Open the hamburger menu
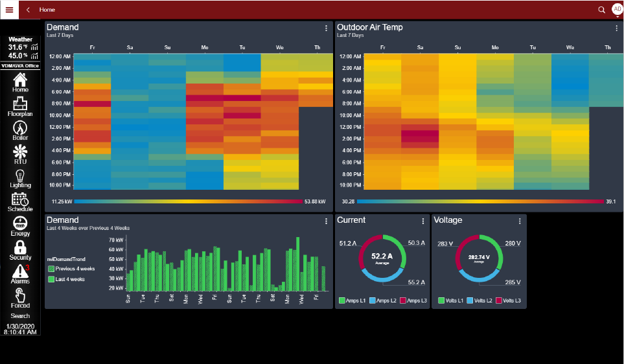The height and width of the screenshot is (364, 624). (x=9, y=10)
